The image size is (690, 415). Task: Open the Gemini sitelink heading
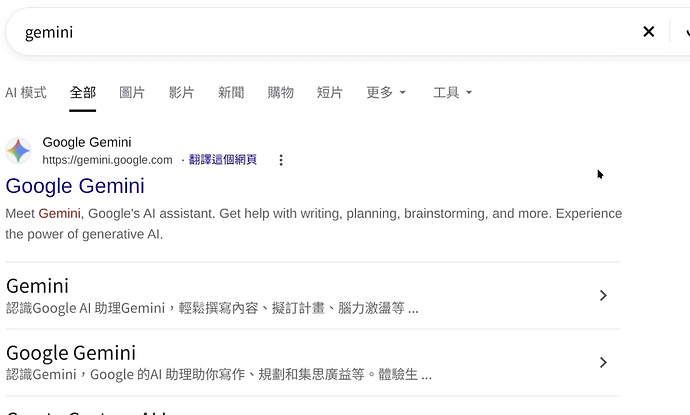click(x=37, y=286)
